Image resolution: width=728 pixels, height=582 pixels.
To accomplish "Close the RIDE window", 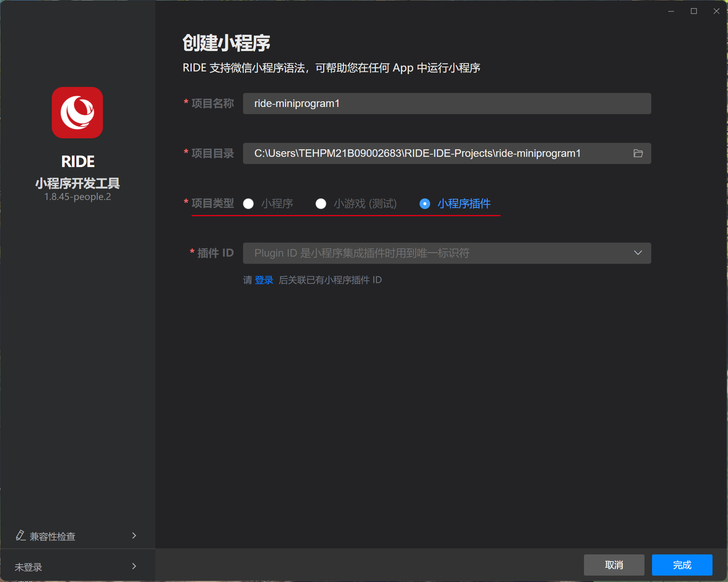I will [716, 11].
